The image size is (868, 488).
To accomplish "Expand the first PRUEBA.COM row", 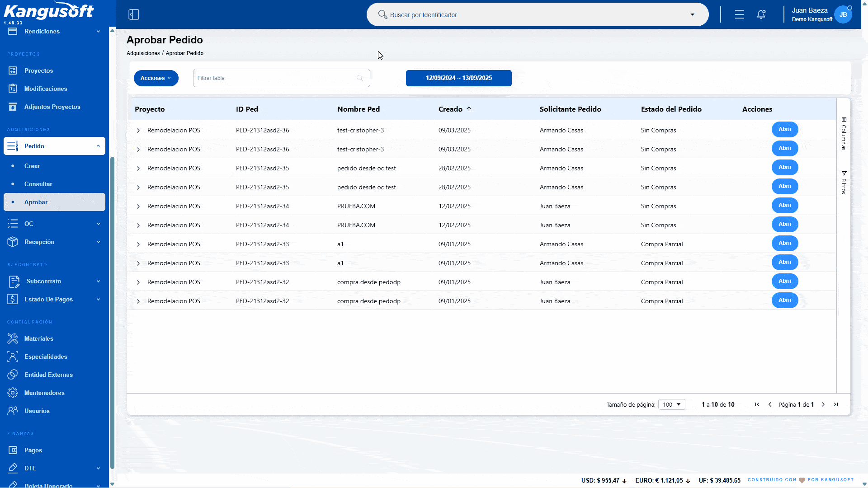I will click(138, 206).
